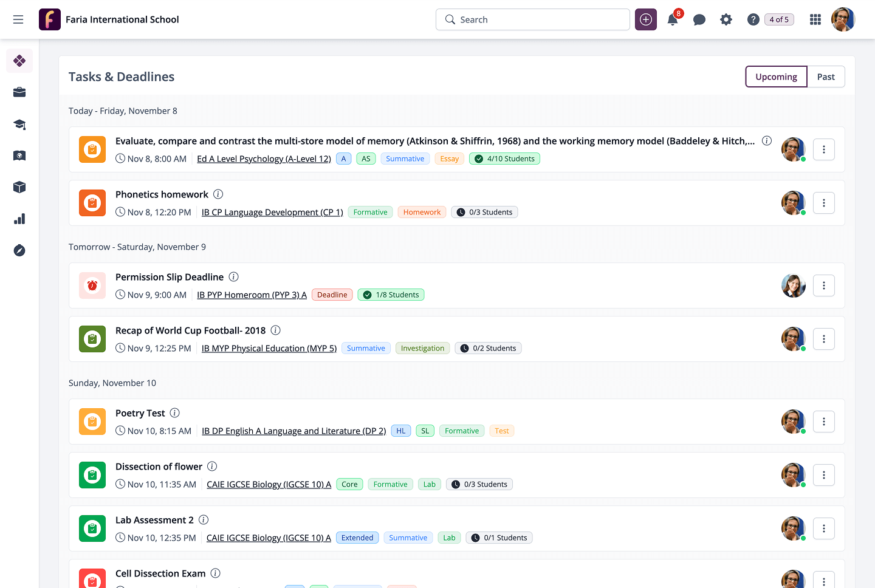
Task: Open IB CP Language Development class link
Action: click(x=272, y=212)
